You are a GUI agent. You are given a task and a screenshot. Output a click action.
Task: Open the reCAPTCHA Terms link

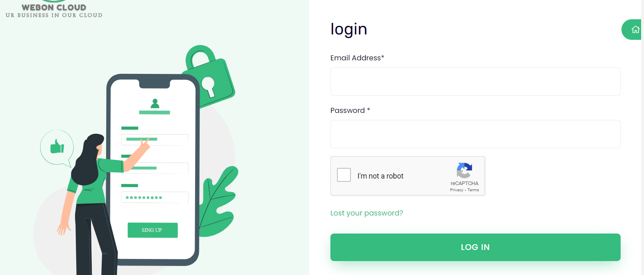(473, 190)
